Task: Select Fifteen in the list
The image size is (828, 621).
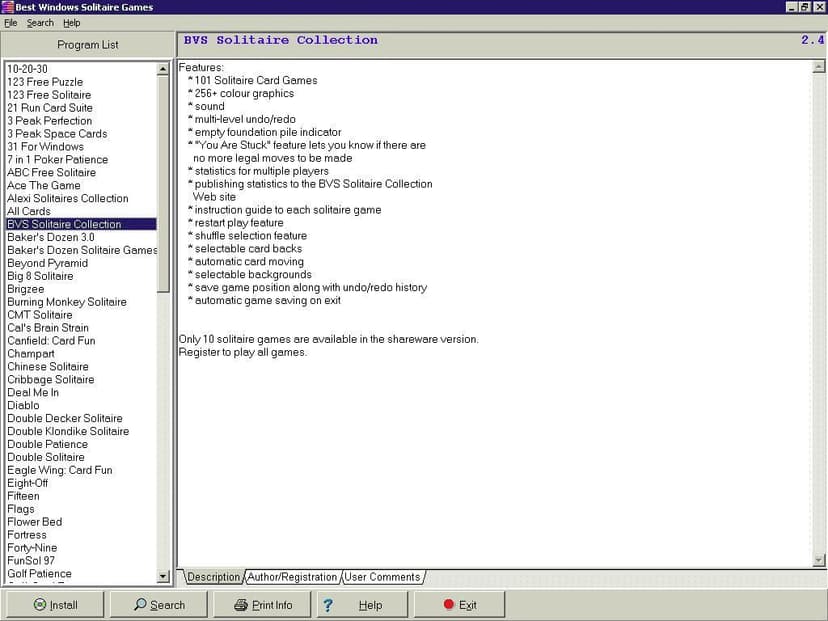Action: pos(81,496)
